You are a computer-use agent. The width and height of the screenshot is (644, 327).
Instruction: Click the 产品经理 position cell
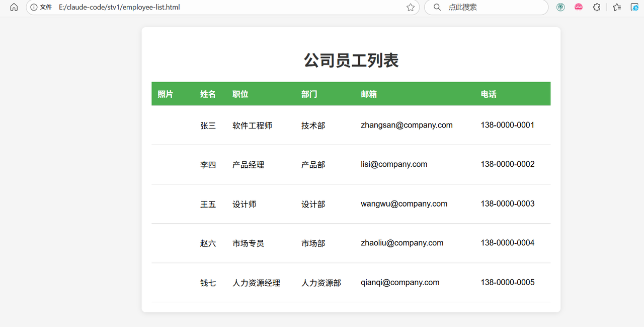(248, 165)
